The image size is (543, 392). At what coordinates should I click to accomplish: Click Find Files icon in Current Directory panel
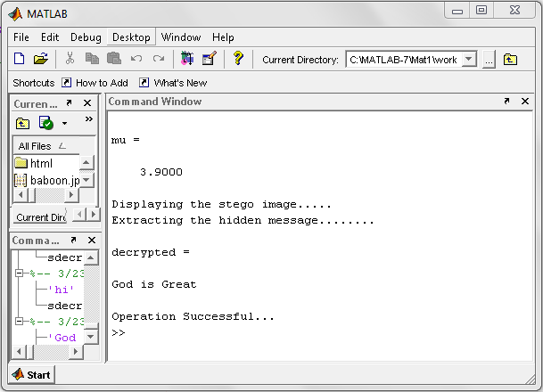[46, 123]
